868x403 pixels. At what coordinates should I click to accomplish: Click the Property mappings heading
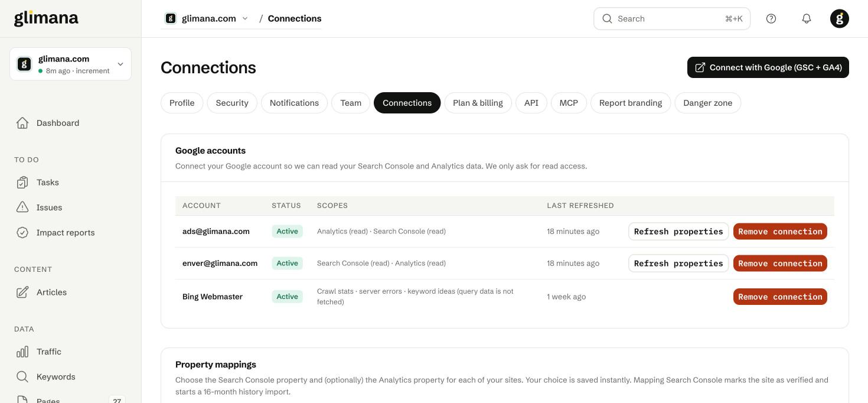pyautogui.click(x=216, y=365)
